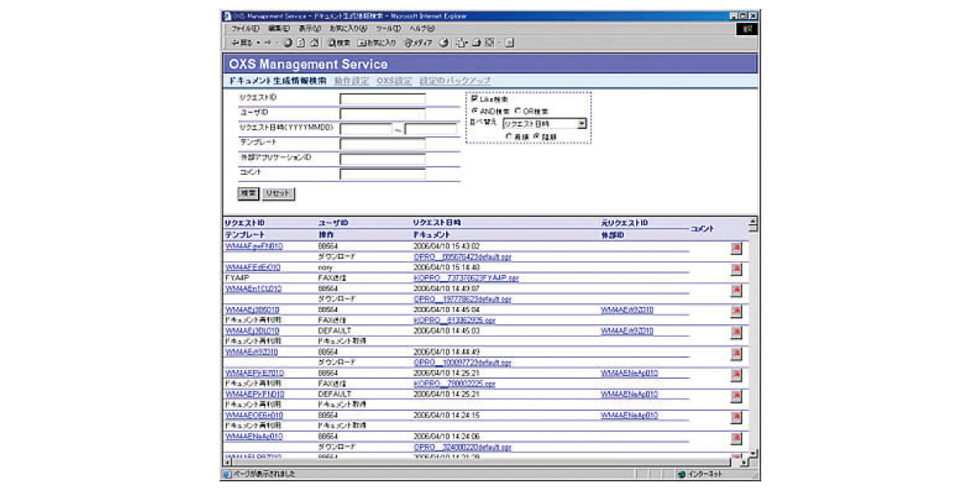This screenshot has height=490, width=980.
Task: Focus the ユーザID input field
Action: click(x=382, y=114)
